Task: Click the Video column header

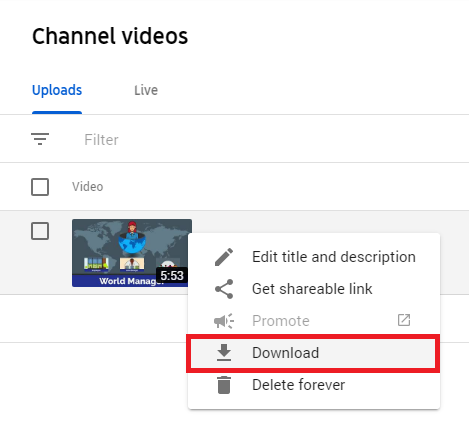Action: coord(88,187)
